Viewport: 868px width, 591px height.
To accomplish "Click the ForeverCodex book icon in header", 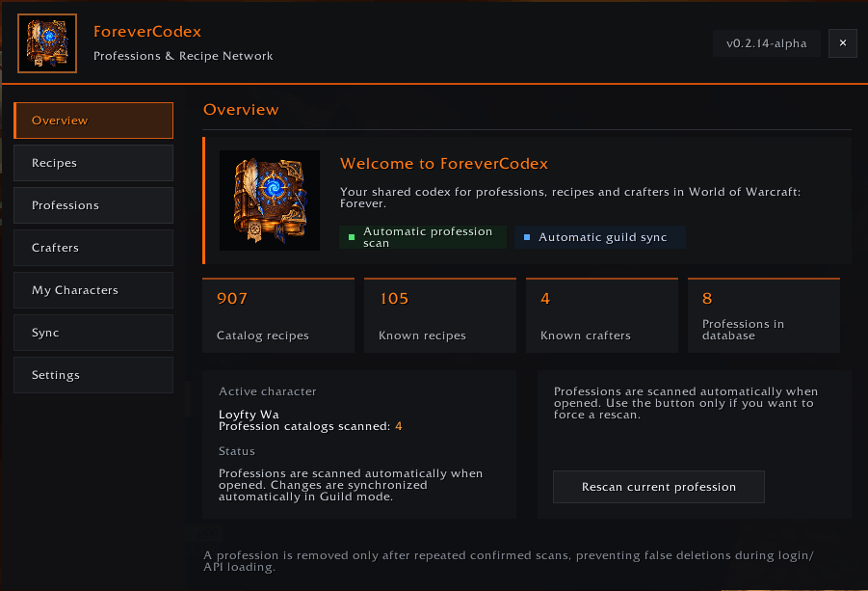I will (47, 43).
